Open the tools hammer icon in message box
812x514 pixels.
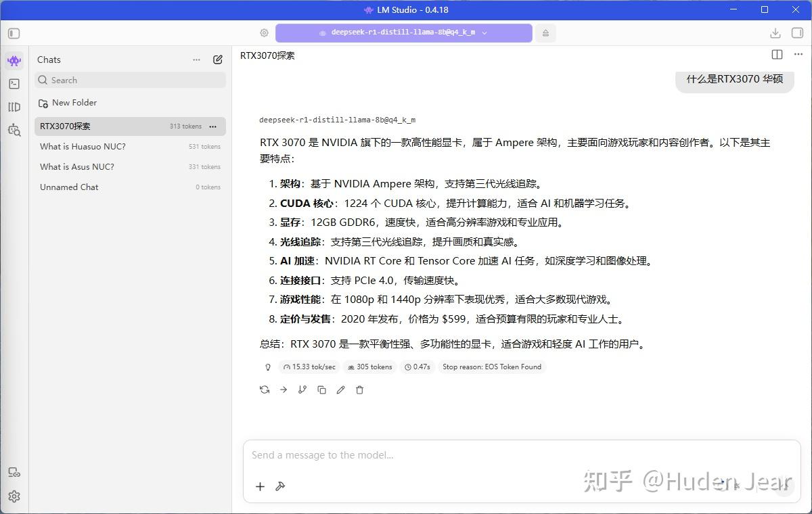click(280, 486)
